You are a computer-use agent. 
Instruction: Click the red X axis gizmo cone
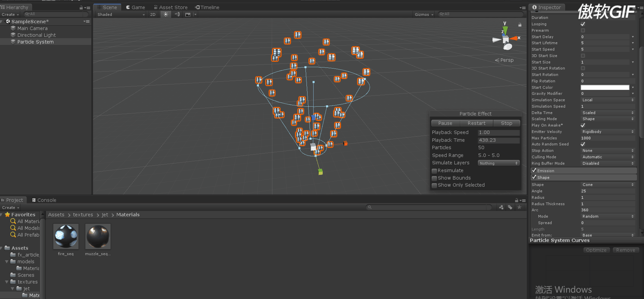[514, 38]
